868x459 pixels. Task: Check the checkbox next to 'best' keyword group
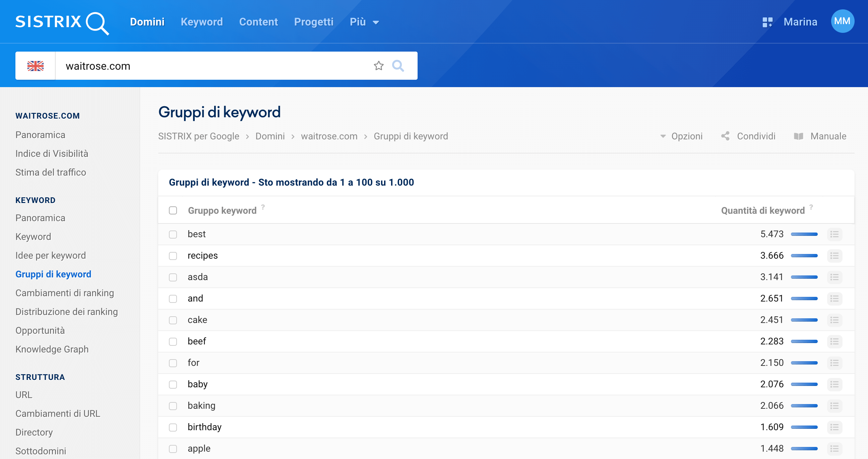pyautogui.click(x=173, y=234)
